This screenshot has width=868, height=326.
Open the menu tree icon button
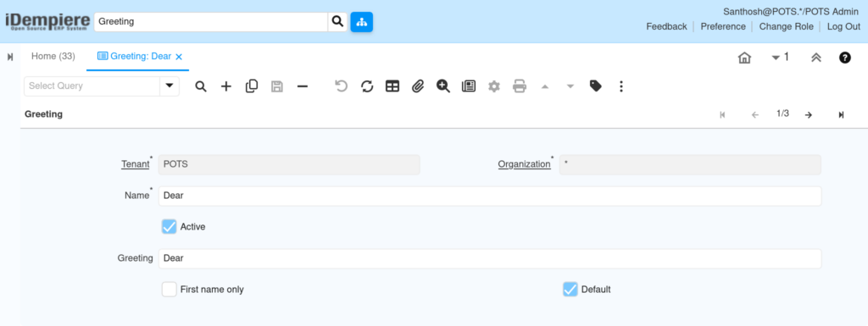(361, 22)
